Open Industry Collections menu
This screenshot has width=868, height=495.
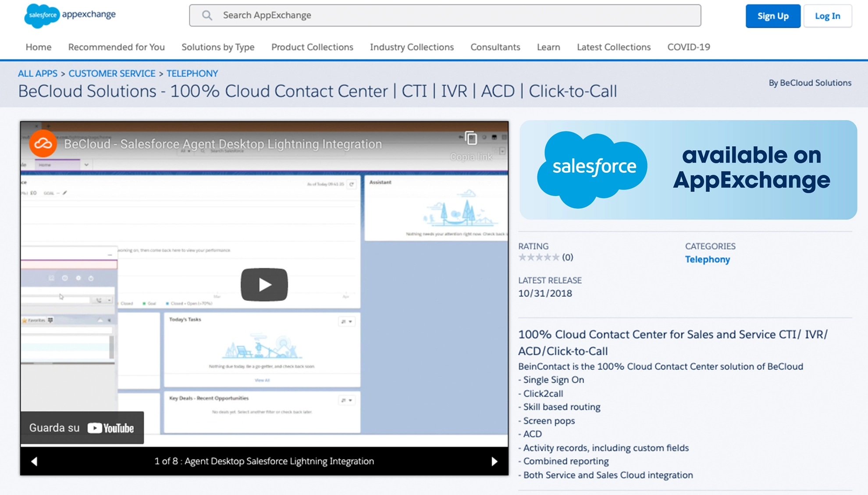[412, 47]
